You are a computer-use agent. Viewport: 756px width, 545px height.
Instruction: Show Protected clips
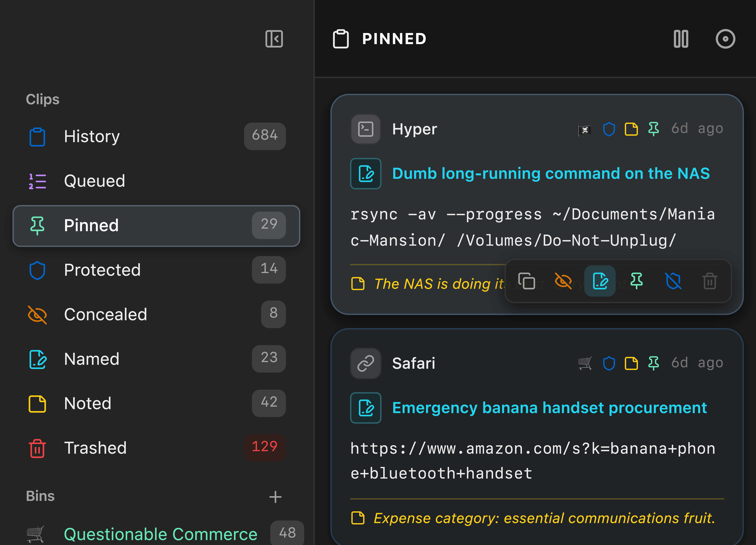pos(156,270)
